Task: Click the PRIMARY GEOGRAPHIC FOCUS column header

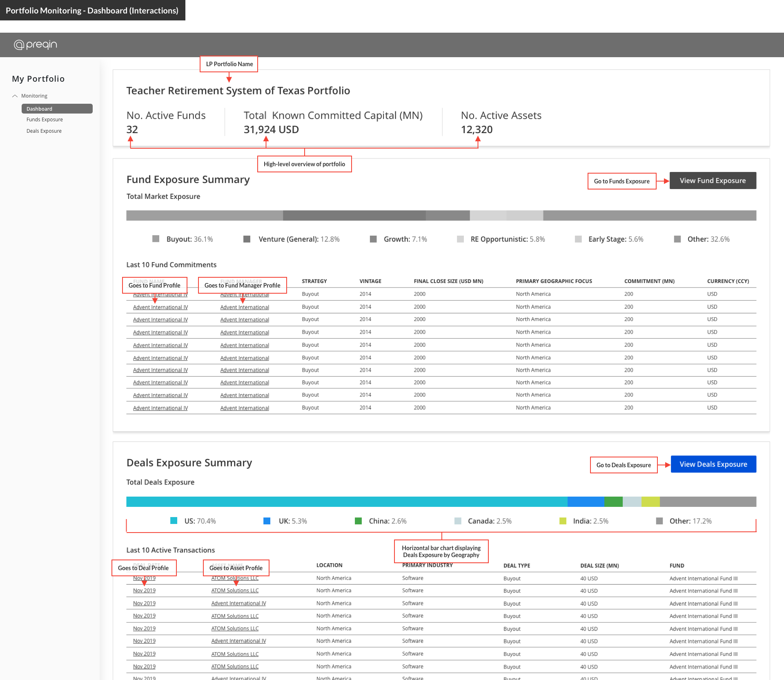Action: [554, 281]
